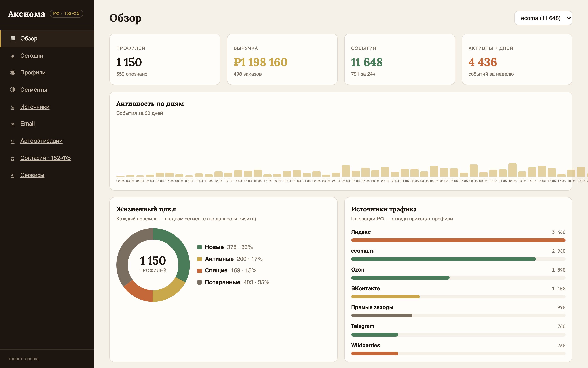The image size is (588, 368).
Task: Click the Активные 200 · 17% legend text
Action: pos(234,259)
